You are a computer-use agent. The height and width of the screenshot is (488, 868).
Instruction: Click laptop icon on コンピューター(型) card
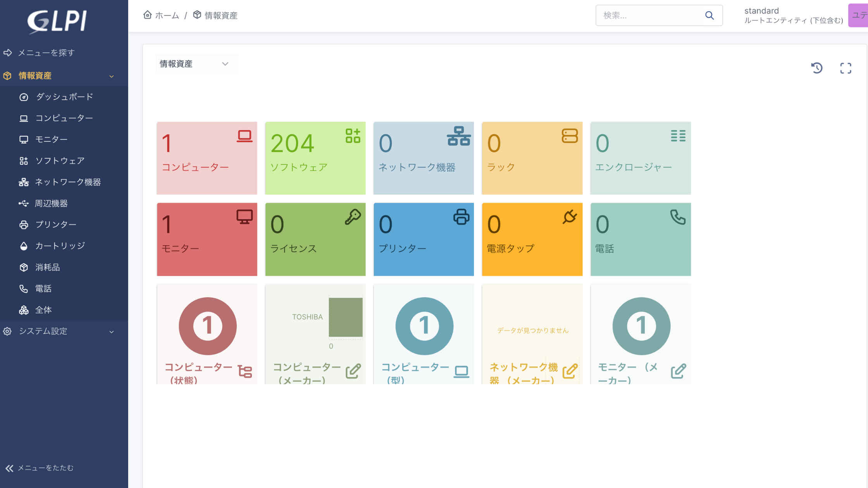click(462, 371)
